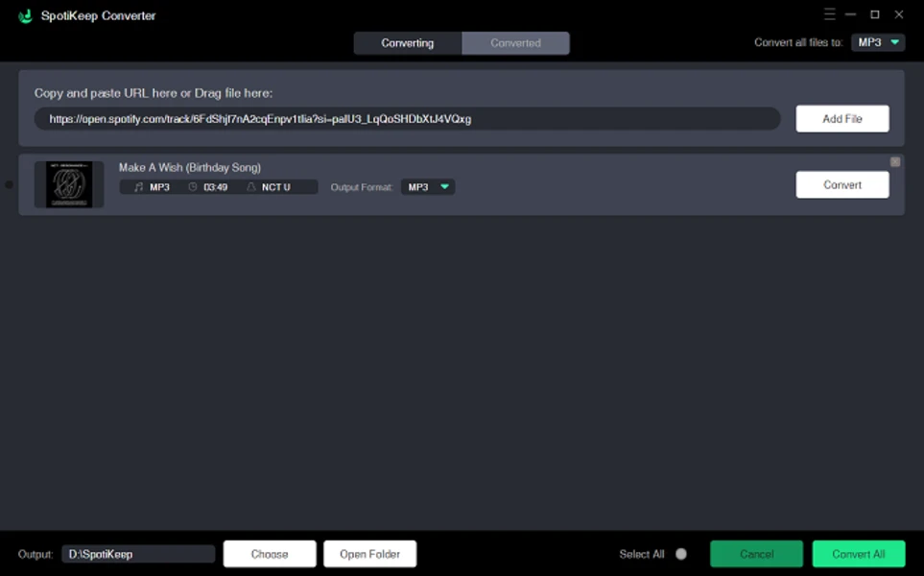Click the Convert All button

(x=859, y=554)
